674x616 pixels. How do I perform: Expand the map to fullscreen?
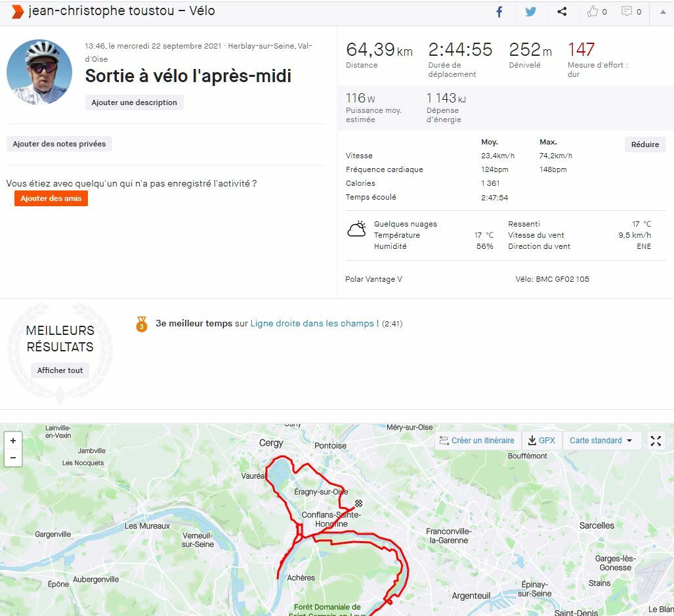(x=656, y=441)
